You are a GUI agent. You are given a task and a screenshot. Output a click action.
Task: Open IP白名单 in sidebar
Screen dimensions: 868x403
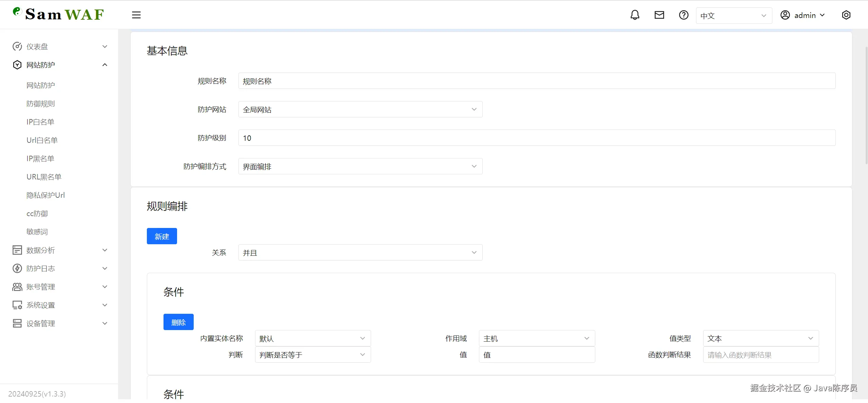40,122
